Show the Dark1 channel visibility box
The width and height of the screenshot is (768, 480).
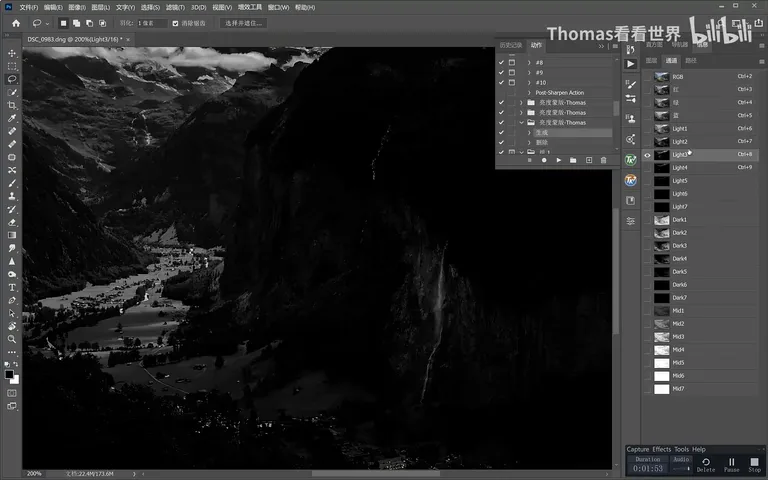[x=647, y=220]
